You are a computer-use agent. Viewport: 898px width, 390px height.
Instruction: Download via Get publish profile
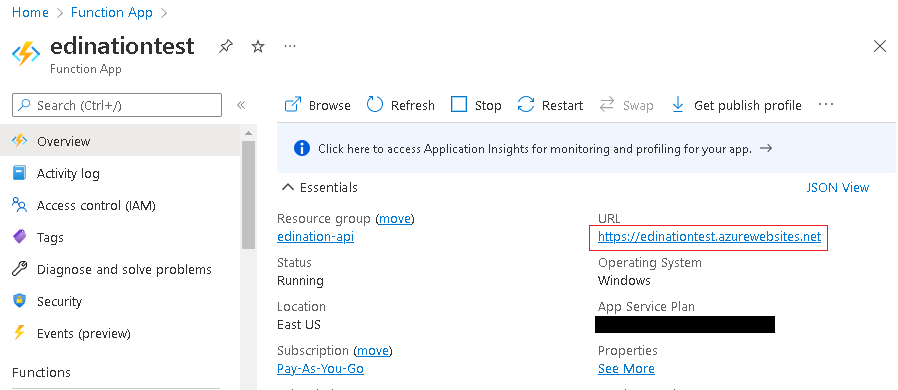click(736, 105)
